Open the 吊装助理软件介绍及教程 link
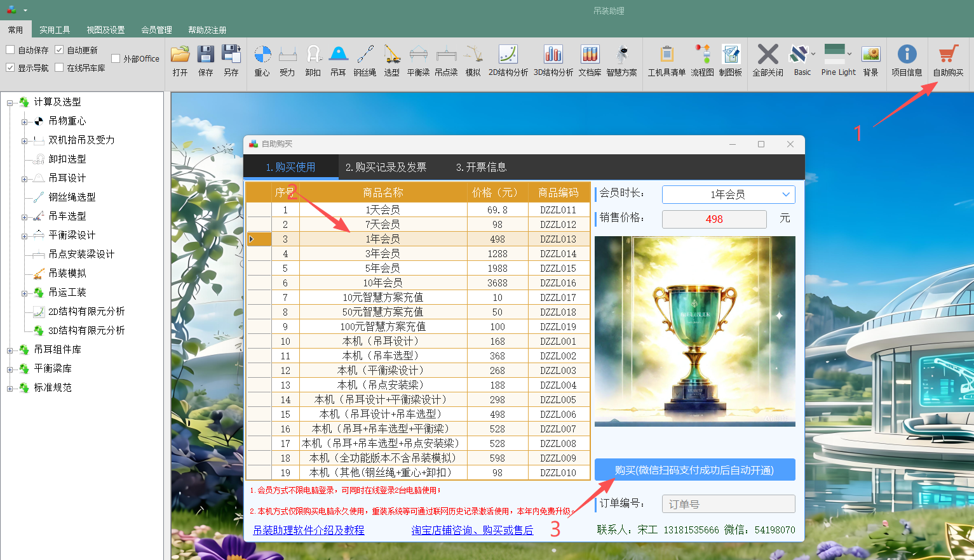This screenshot has height=560, width=974. (x=309, y=530)
